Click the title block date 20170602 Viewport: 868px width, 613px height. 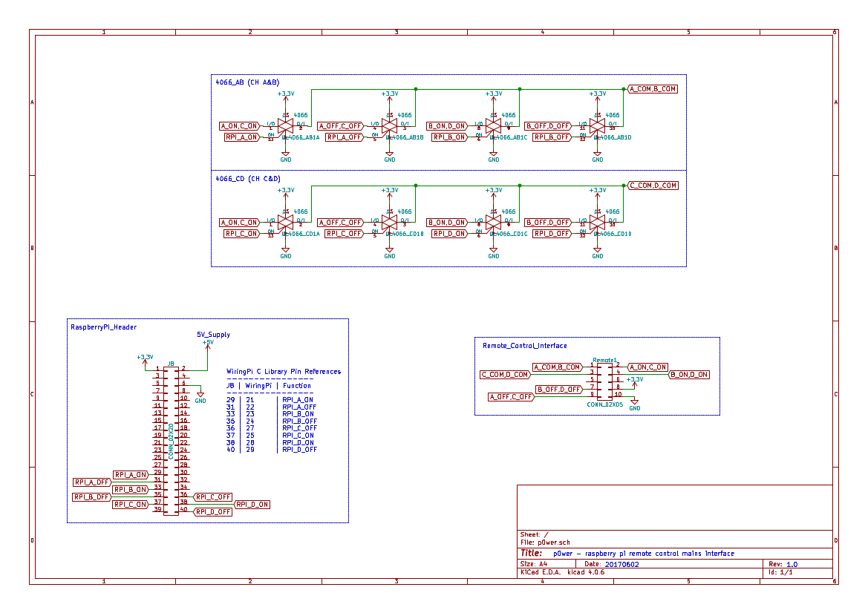pos(621,564)
